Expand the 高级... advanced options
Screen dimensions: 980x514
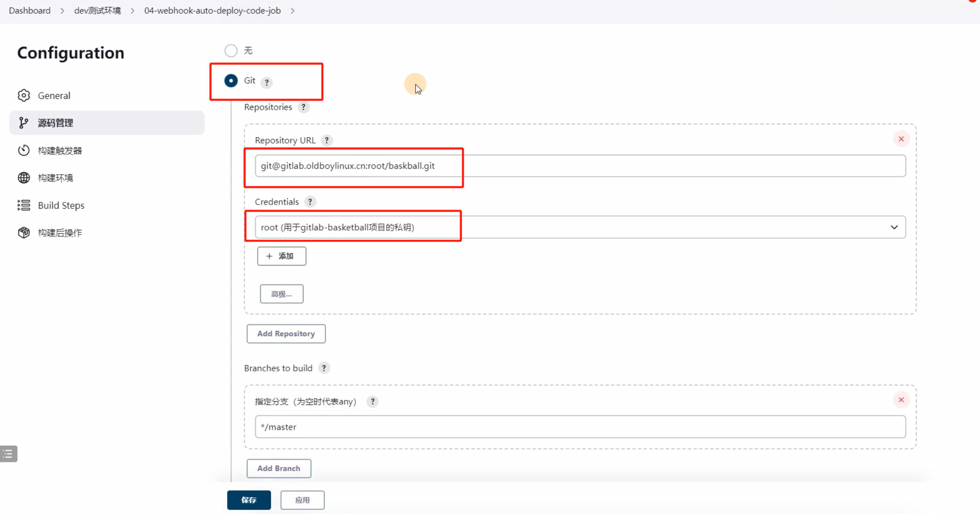pos(282,294)
